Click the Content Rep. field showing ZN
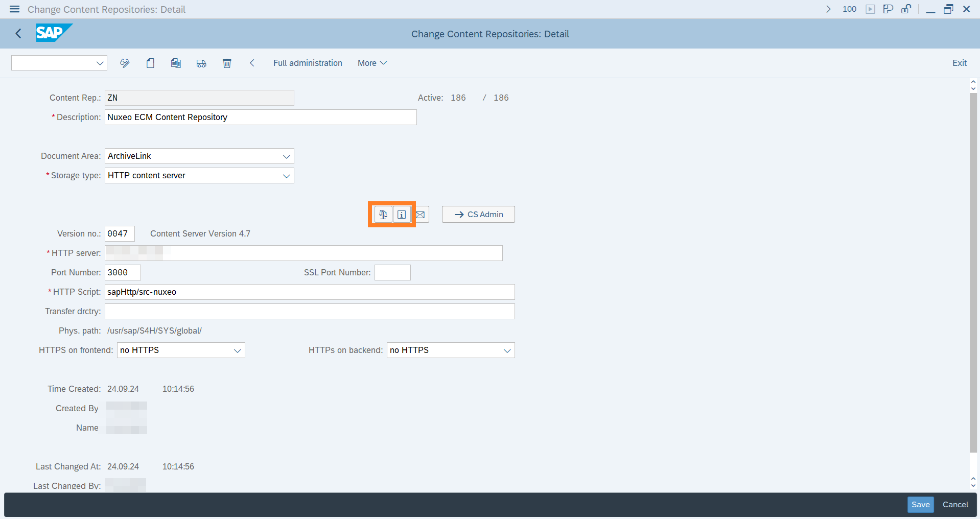 tap(199, 98)
